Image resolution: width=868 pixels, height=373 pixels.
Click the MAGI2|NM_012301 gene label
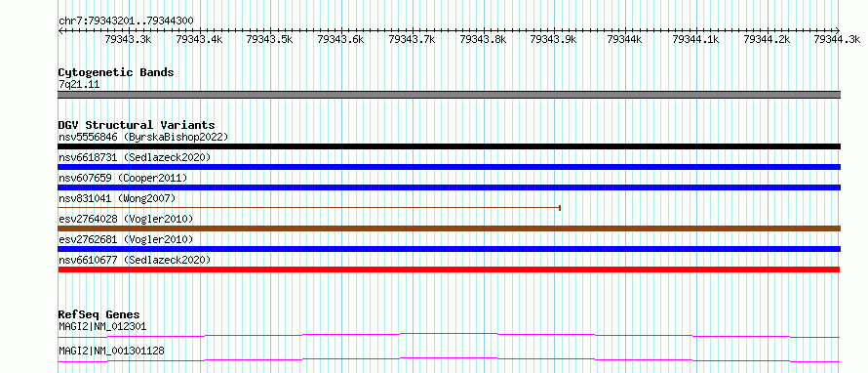102,327
